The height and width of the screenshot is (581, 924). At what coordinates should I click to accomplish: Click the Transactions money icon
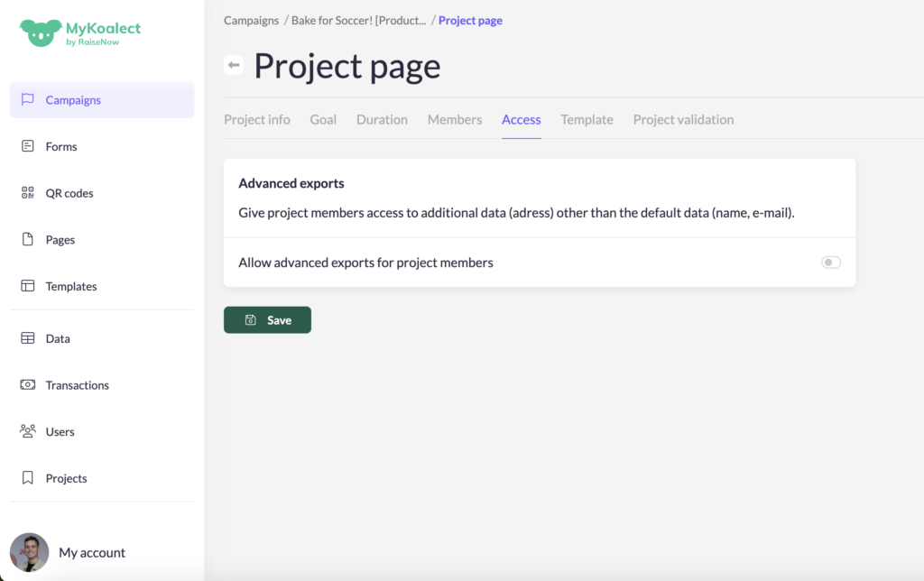tap(28, 385)
